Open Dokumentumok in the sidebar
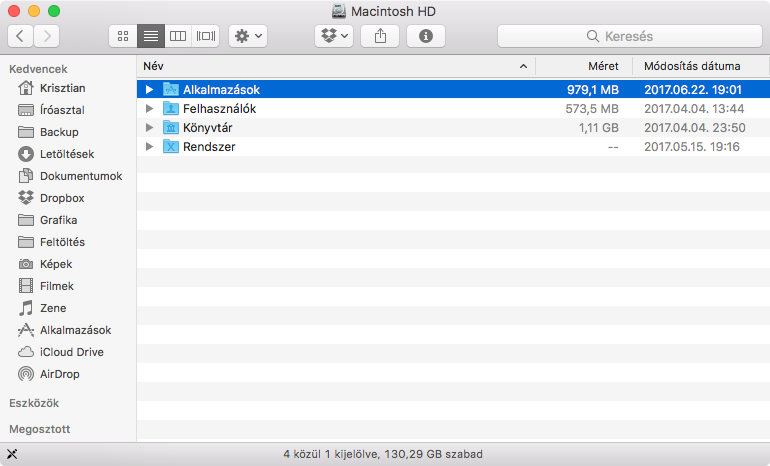This screenshot has height=466, width=770. tap(70, 176)
